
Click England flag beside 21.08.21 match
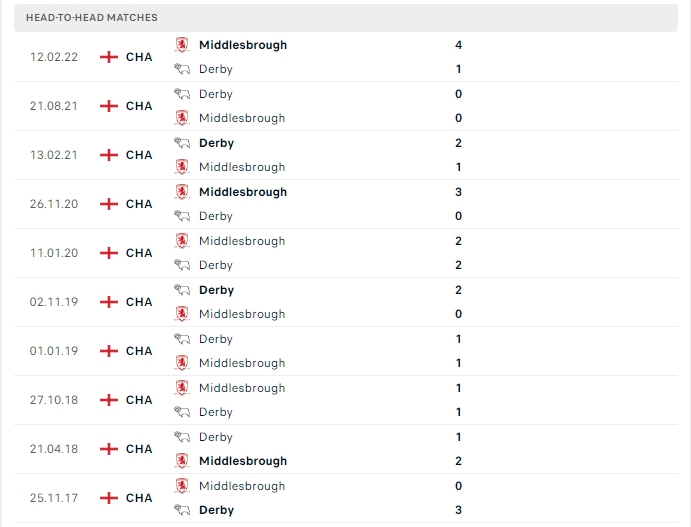point(109,106)
